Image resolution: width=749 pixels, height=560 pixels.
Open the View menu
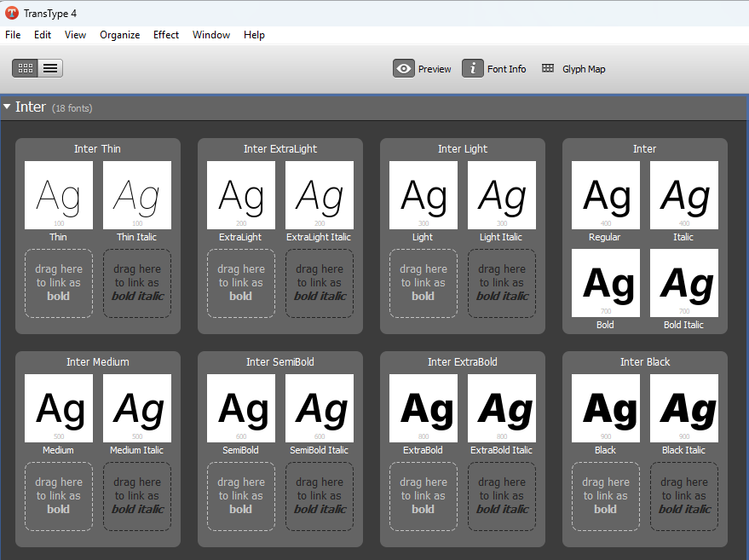click(76, 35)
